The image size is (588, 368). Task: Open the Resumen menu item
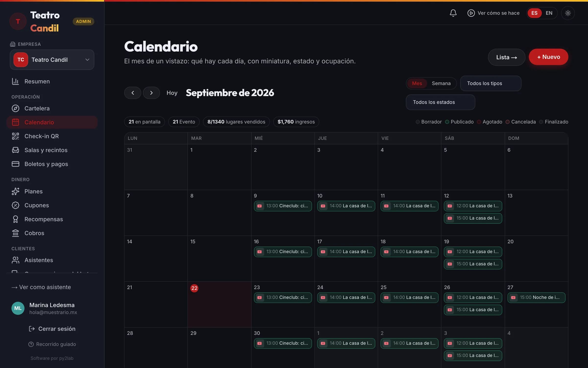[52, 81]
